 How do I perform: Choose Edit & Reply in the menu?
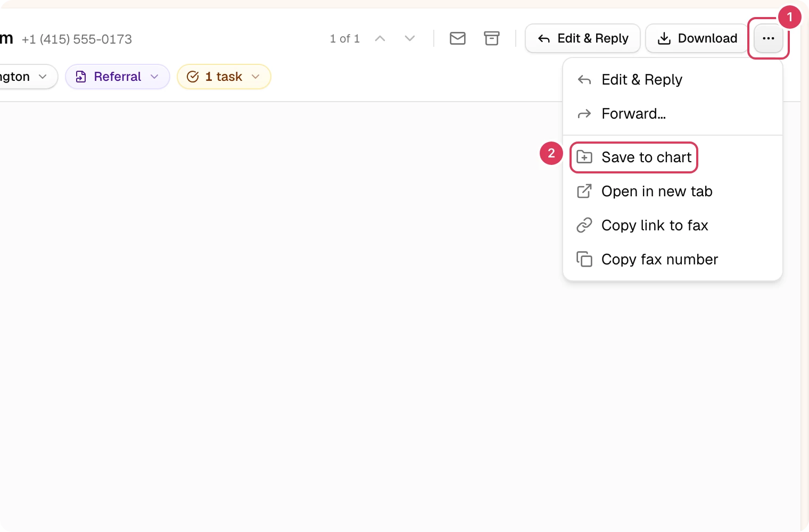(x=673, y=80)
